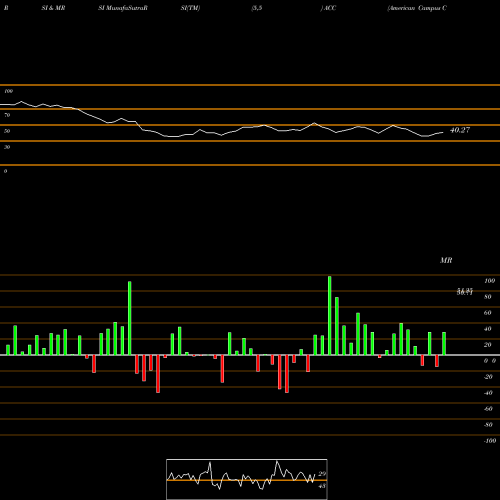Open the mini oscillator thumbnail chart
The height and width of the screenshot is (500, 500).
point(247,479)
